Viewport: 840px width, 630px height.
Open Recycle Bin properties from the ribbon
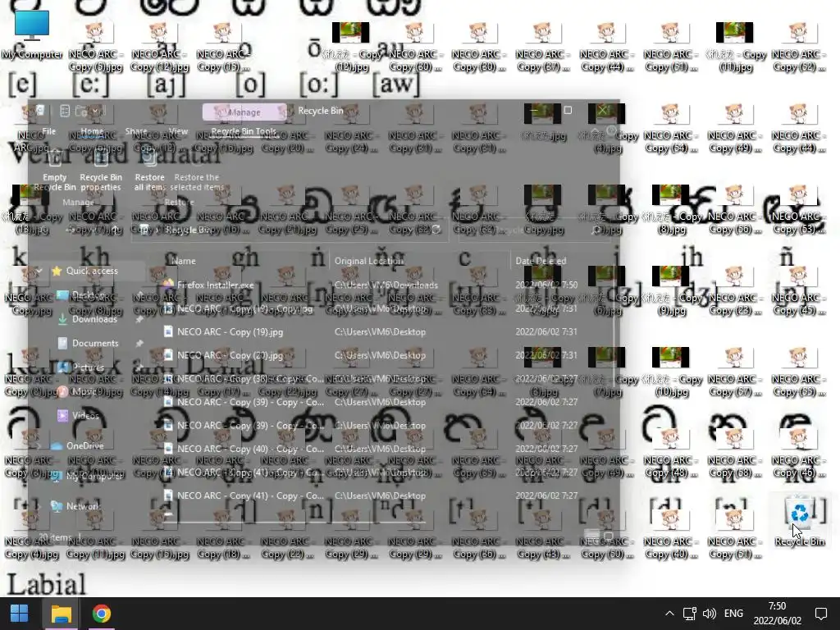tap(101, 171)
